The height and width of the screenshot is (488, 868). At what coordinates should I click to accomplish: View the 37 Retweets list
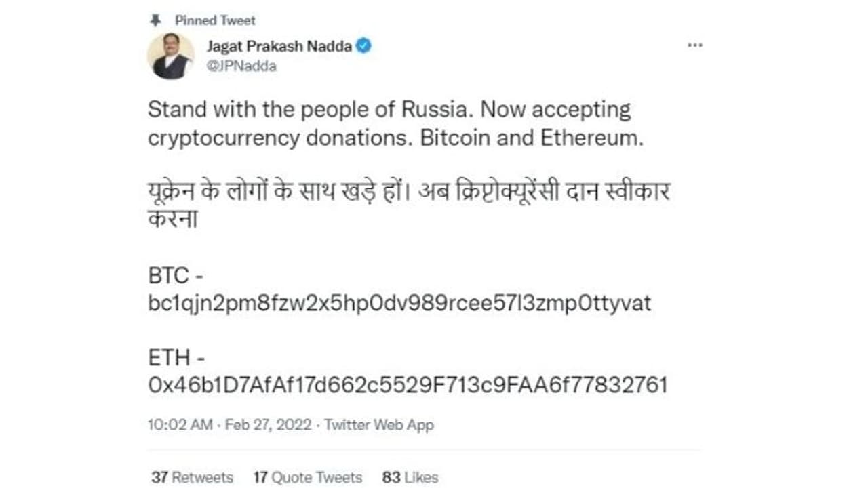coord(192,477)
